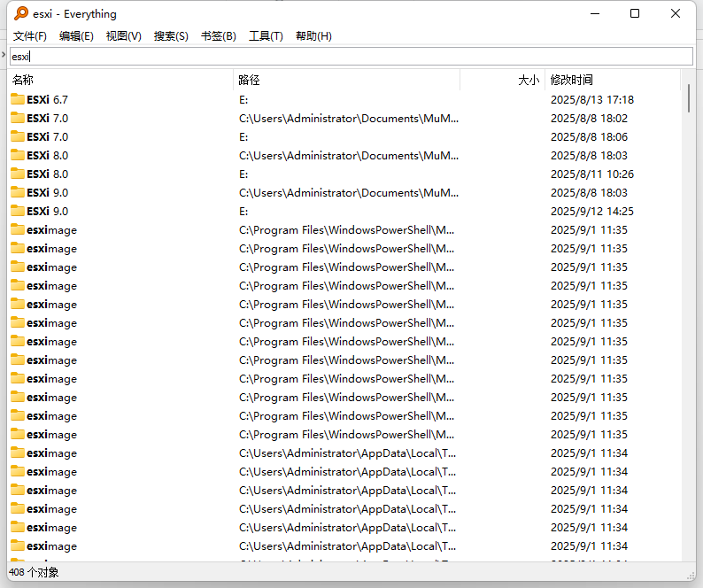The image size is (703, 588).
Task: Select the modified time 2025/9/12 14:25
Action: (x=591, y=212)
